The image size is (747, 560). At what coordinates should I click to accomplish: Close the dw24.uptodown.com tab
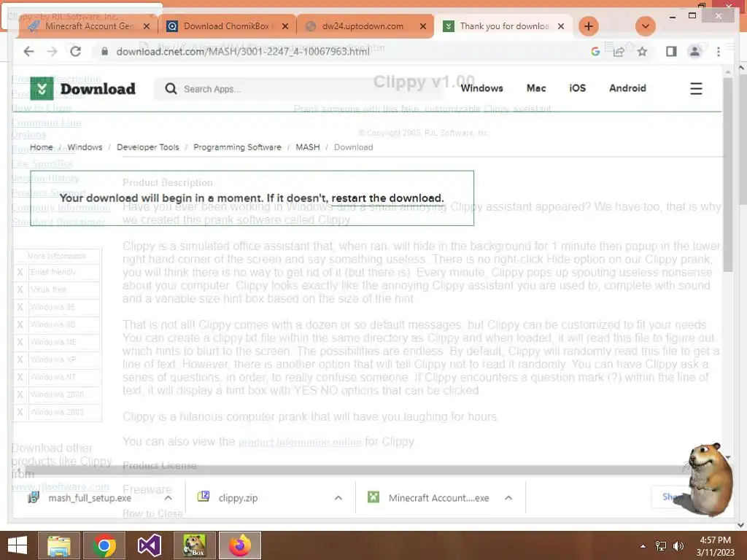click(x=422, y=26)
